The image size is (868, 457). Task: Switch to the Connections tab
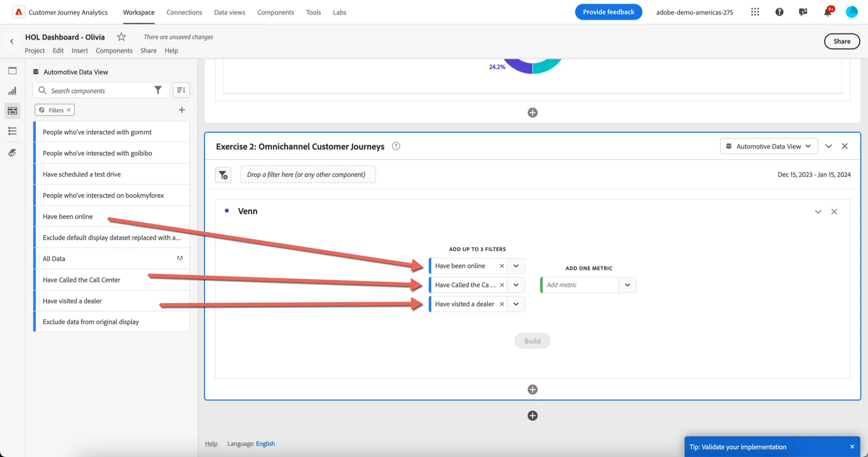click(184, 12)
